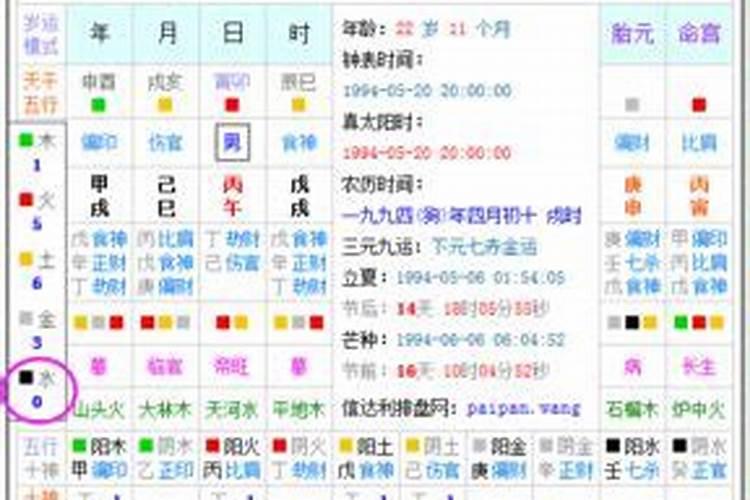Click the yellow square under 戌亥
This screenshot has width=750, height=500.
(165, 105)
